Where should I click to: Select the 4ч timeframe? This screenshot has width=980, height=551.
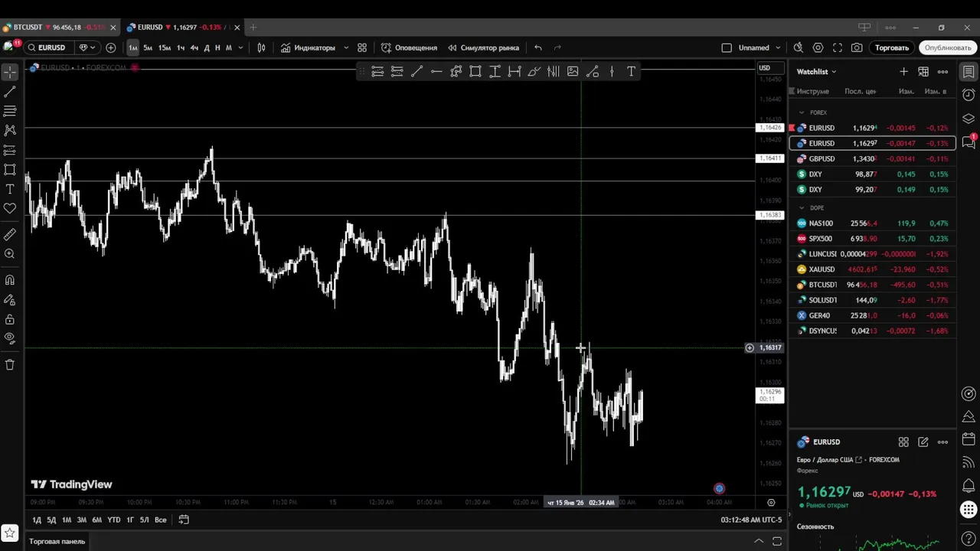[x=194, y=47]
